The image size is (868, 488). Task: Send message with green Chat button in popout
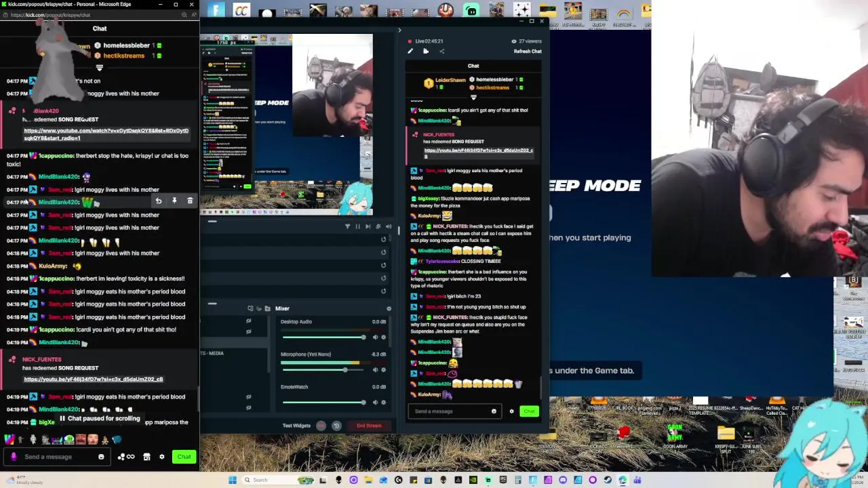pos(184,457)
